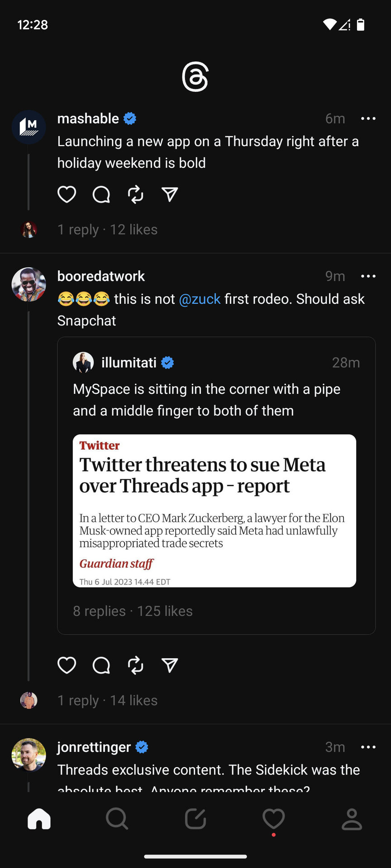Tap the @zuck mention link
This screenshot has width=391, height=868.
point(200,299)
